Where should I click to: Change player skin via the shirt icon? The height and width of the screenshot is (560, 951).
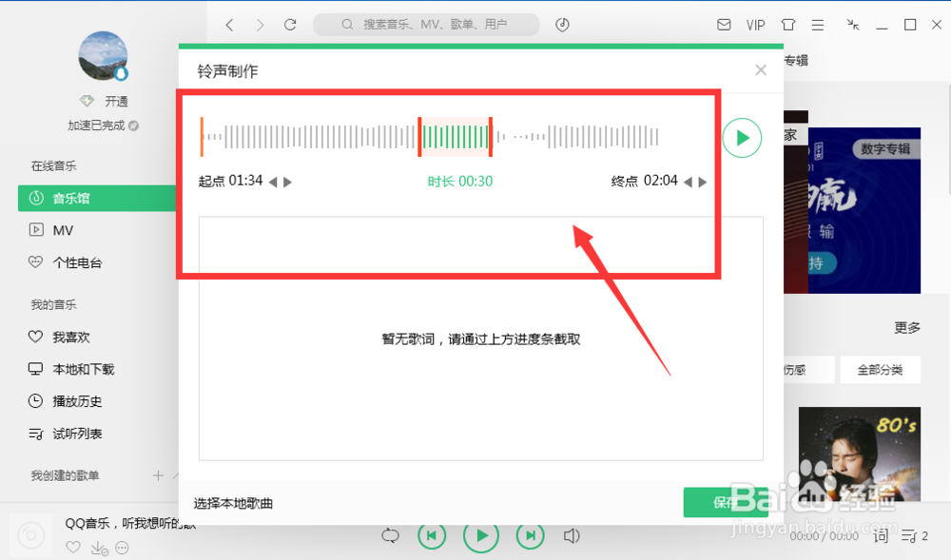pyautogui.click(x=787, y=25)
